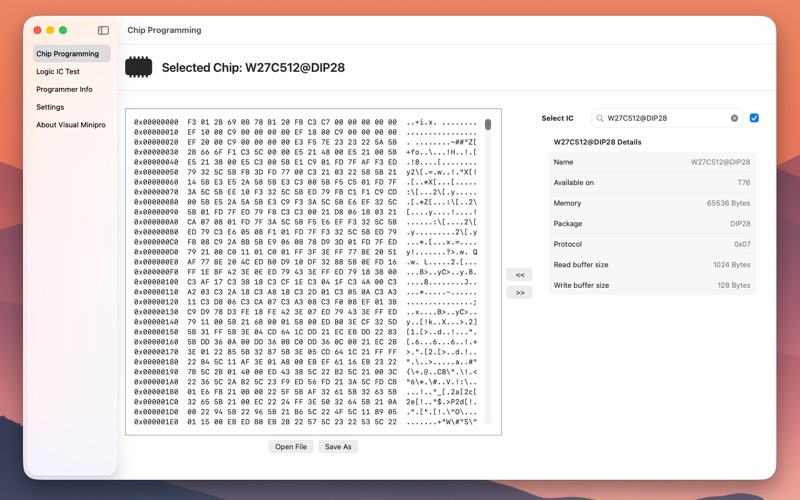Screen dimensions: 800x500
Task: Click the hex address 0x00000100
Action: pyautogui.click(x=156, y=282)
